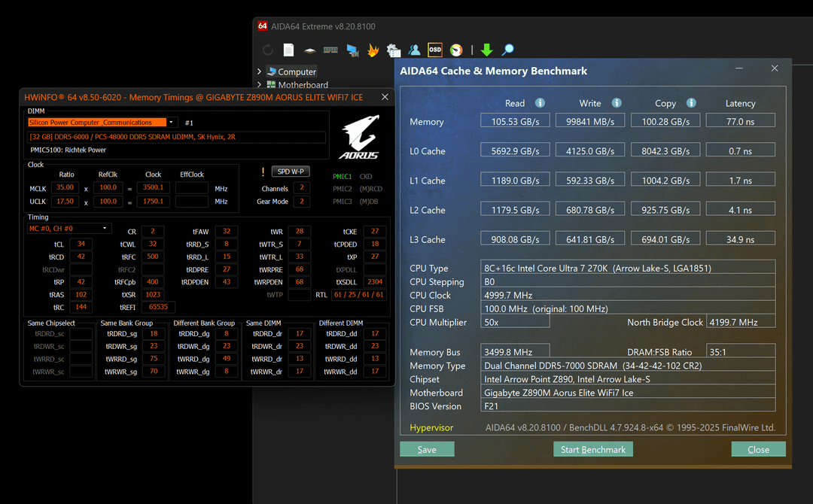Click the Memory Copy result 100.28 GB/s

[x=665, y=121]
